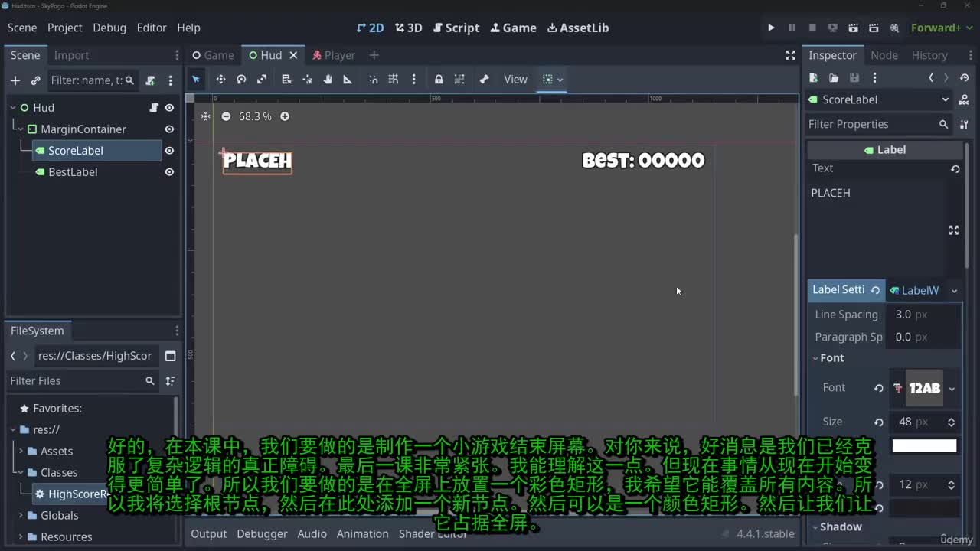
Task: Run the project with the play icon
Action: click(771, 28)
